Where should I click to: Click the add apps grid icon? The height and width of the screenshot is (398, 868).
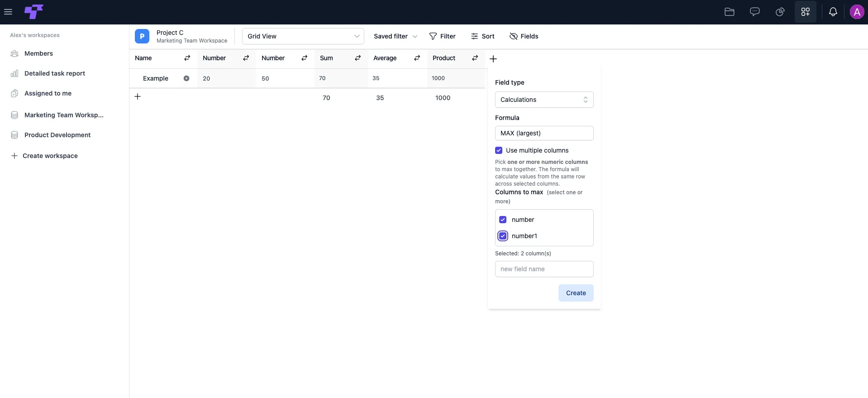[x=806, y=12]
